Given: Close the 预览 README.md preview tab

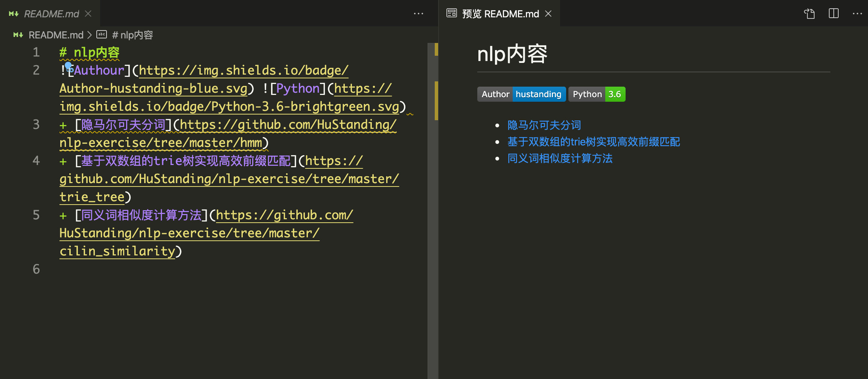Looking at the screenshot, I should coord(548,14).
